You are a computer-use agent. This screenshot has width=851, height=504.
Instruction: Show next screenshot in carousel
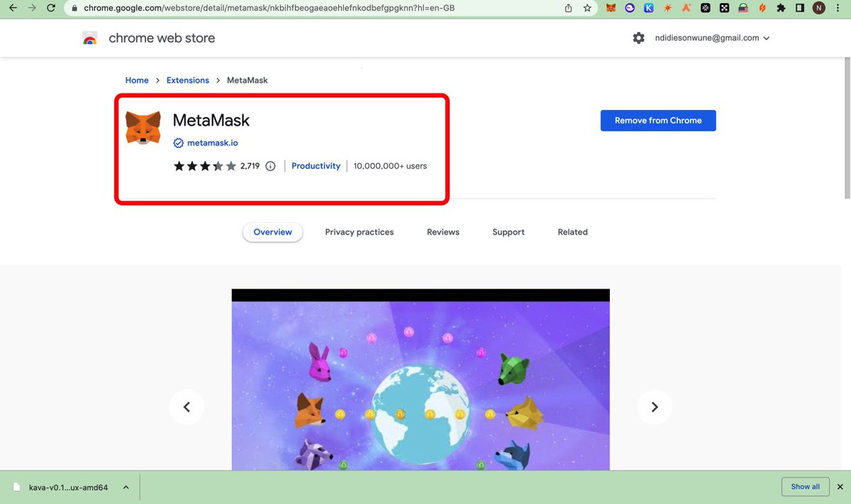point(655,407)
